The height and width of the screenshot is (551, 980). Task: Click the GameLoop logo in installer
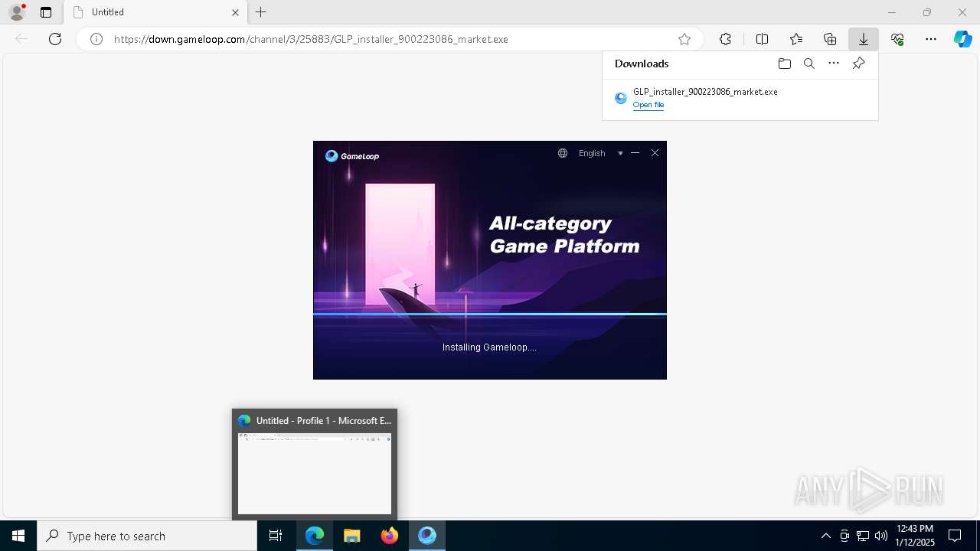click(x=352, y=156)
